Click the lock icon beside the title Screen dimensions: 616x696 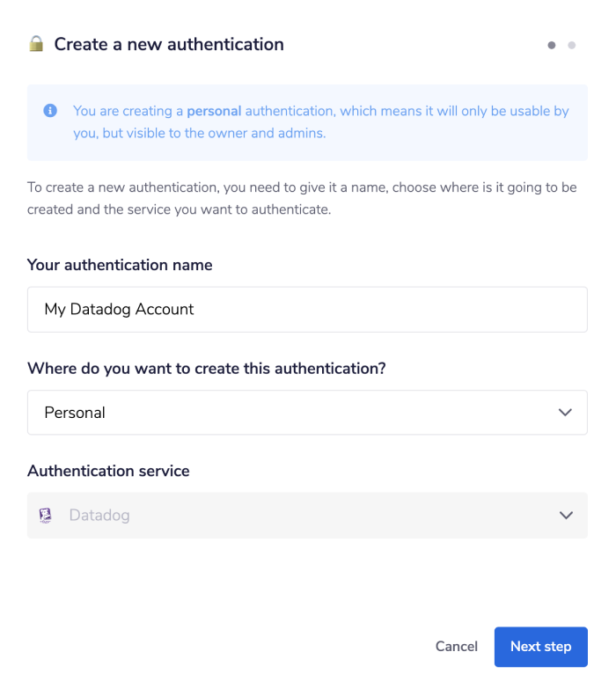click(x=36, y=44)
